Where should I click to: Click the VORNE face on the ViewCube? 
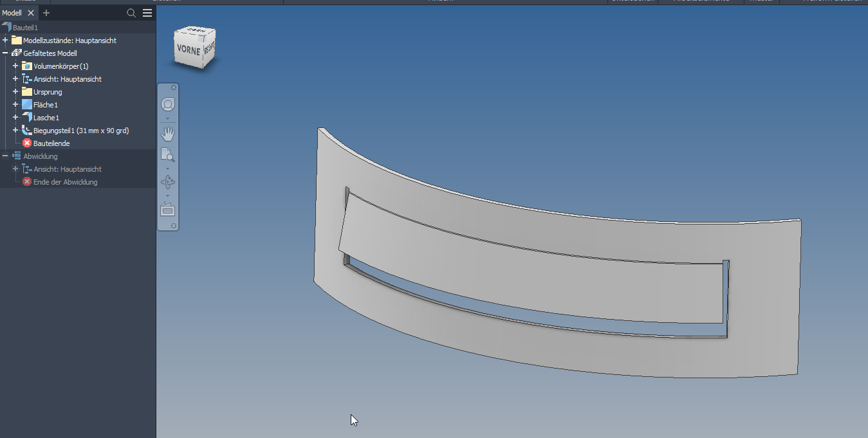187,48
